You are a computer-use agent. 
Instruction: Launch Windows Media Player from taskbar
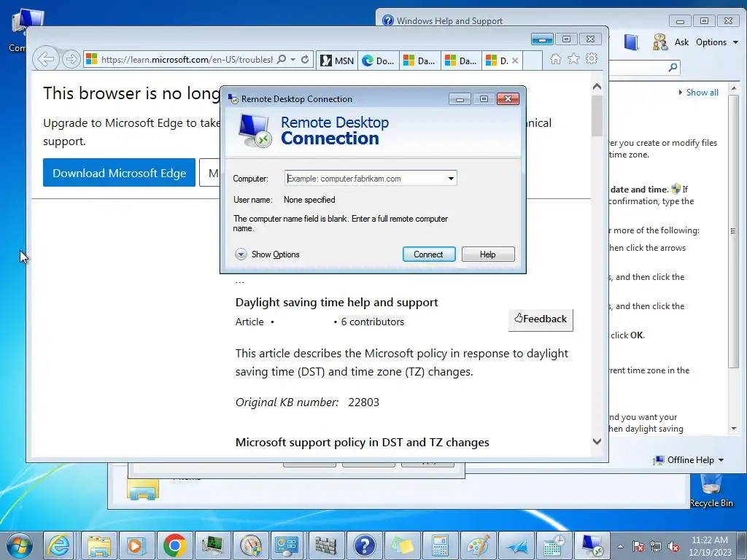136,545
